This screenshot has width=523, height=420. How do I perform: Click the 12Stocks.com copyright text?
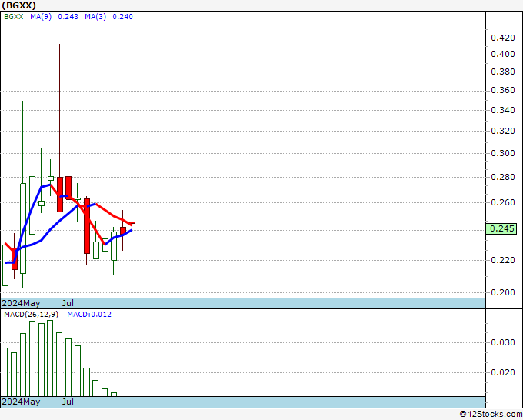pyautogui.click(x=491, y=414)
